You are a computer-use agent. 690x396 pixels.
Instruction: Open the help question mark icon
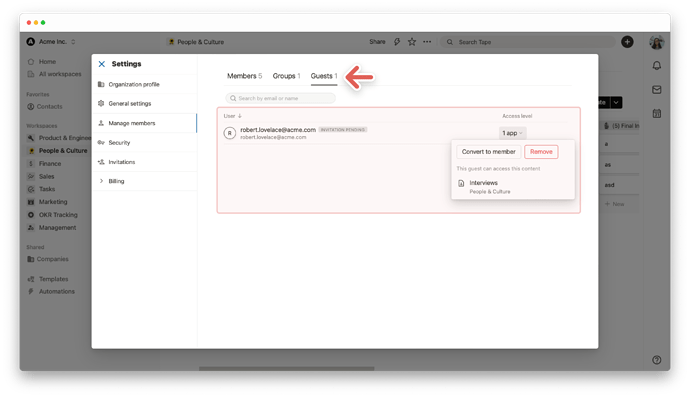click(657, 360)
